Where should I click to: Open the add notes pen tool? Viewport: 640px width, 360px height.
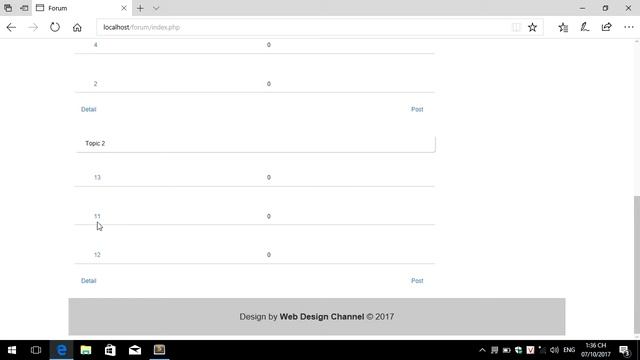(585, 27)
